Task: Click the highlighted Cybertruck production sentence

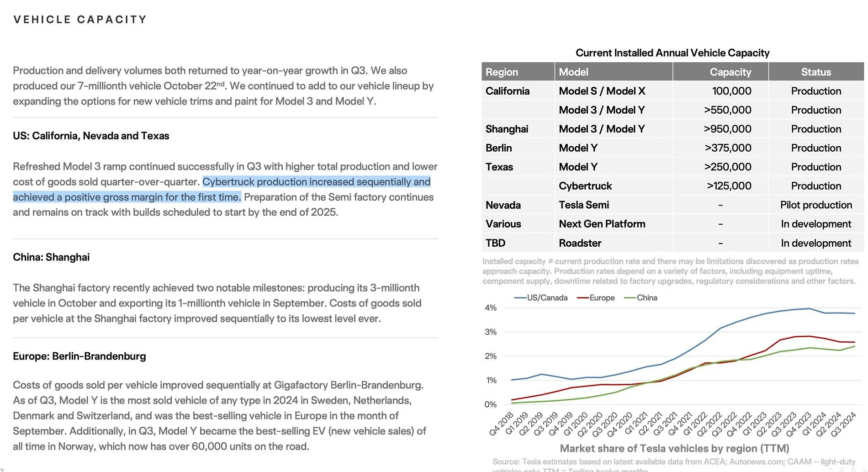Action: tap(222, 190)
